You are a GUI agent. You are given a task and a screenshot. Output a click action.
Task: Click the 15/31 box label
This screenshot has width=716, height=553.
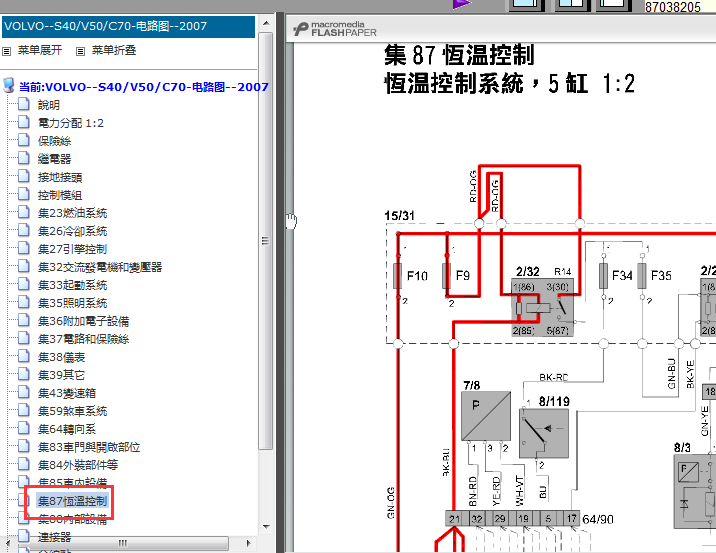point(400,216)
